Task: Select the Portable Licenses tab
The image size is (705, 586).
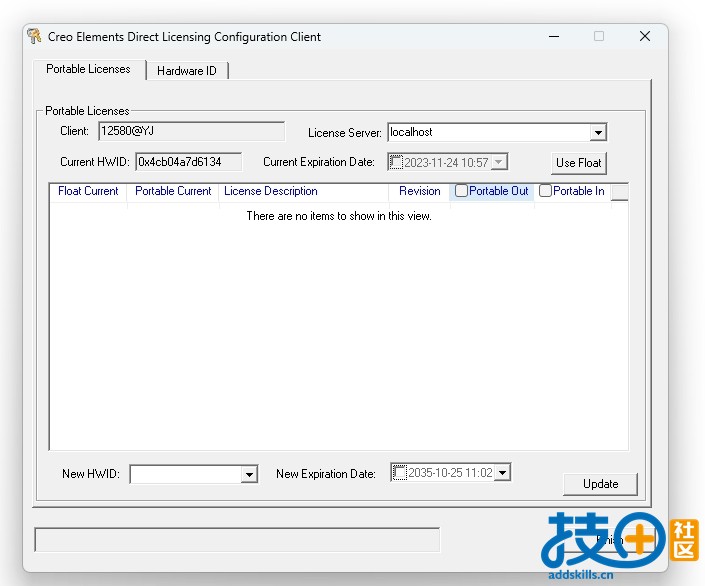Action: point(89,69)
